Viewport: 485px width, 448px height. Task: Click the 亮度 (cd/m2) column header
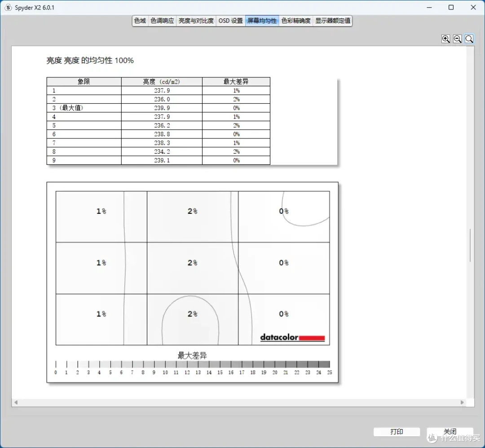162,82
